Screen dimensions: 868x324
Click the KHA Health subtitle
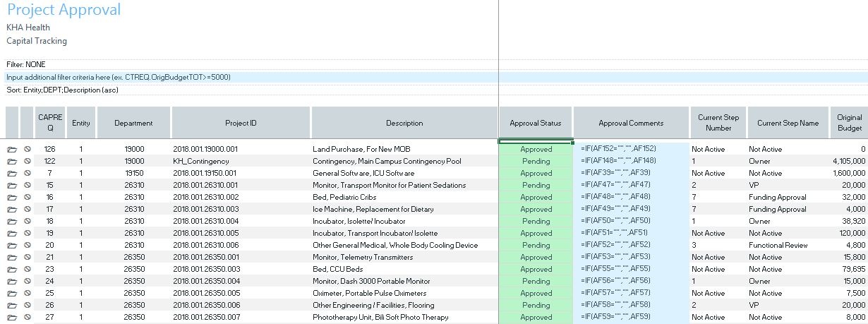tap(28, 28)
